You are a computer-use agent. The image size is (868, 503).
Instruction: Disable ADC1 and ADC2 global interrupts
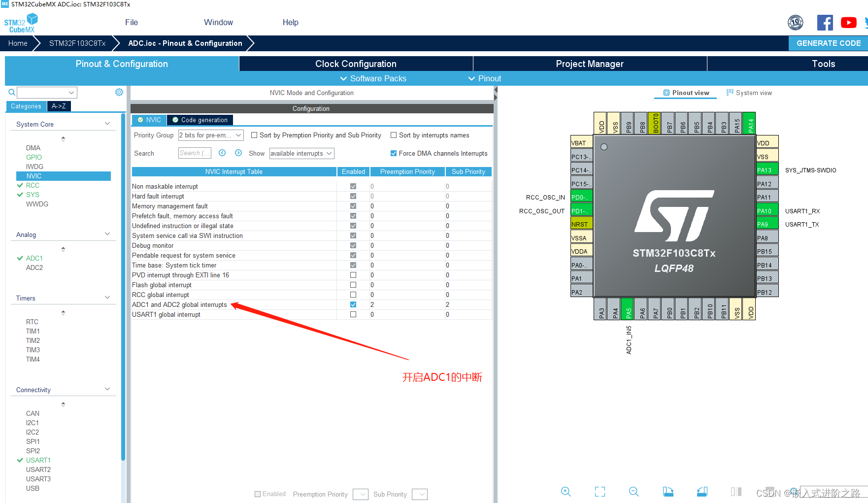353,304
